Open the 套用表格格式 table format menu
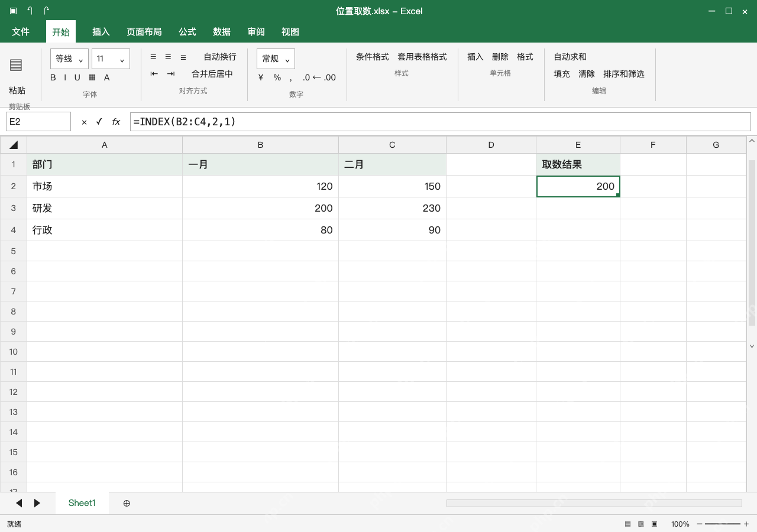The height and width of the screenshot is (532, 757). [x=422, y=57]
